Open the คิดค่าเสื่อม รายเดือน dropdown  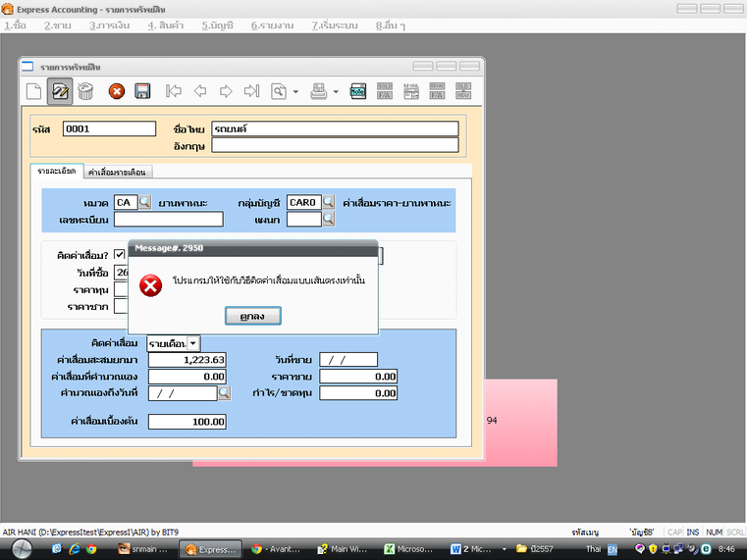192,343
